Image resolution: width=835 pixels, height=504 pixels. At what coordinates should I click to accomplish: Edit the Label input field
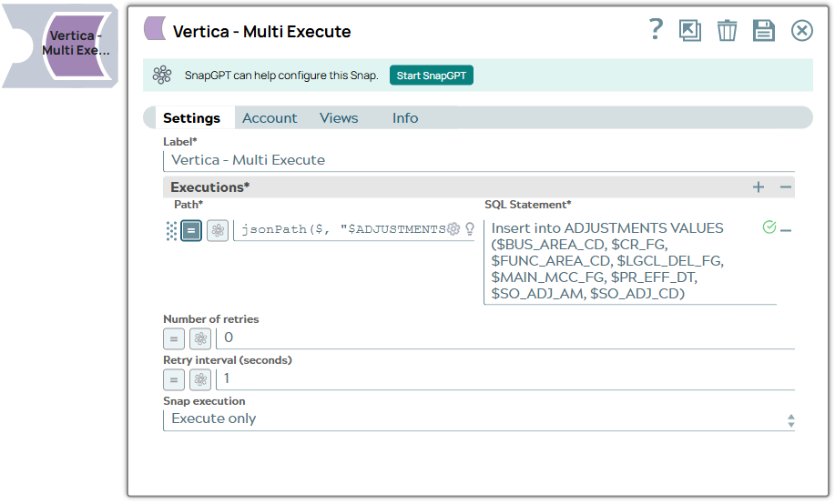click(478, 160)
